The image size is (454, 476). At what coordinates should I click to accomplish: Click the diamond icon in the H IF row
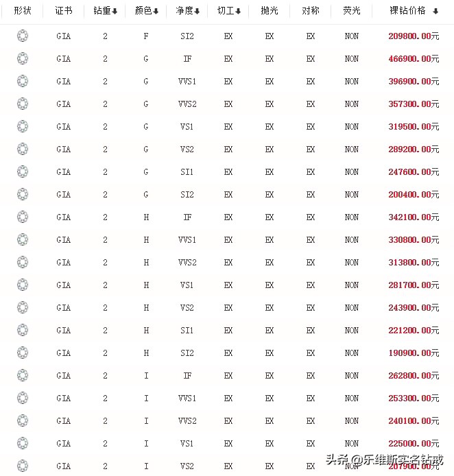(23, 217)
